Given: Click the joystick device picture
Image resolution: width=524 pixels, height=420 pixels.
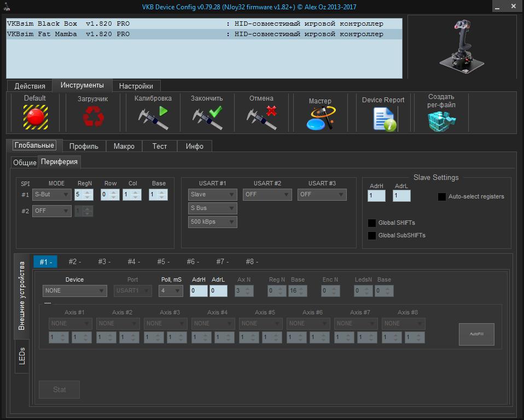Looking at the screenshot, I should [x=462, y=46].
